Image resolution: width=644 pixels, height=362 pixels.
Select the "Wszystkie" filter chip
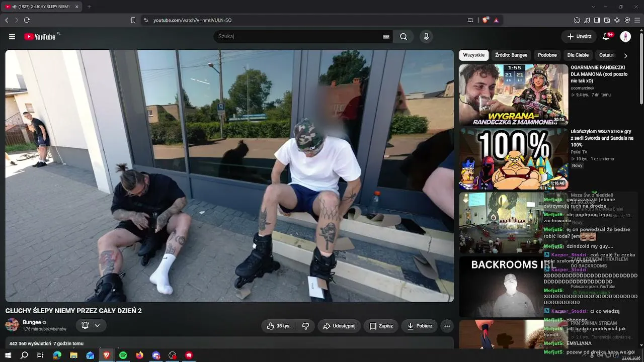coord(474,55)
